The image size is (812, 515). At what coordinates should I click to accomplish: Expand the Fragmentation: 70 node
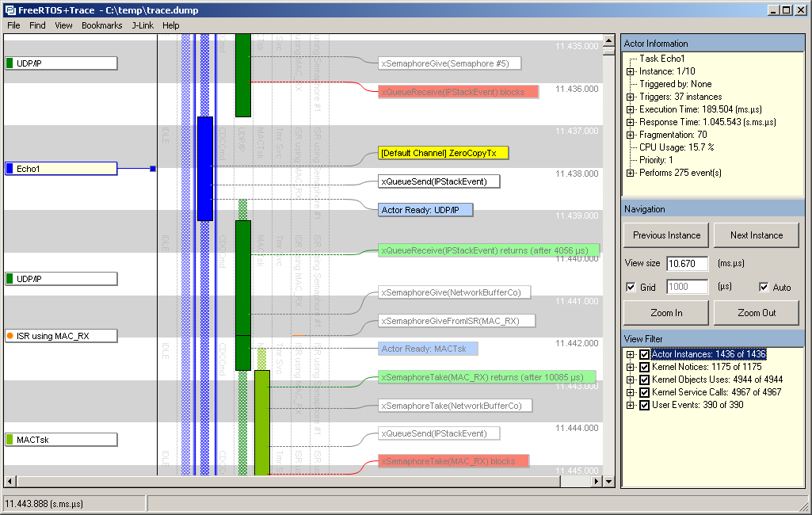(x=631, y=135)
